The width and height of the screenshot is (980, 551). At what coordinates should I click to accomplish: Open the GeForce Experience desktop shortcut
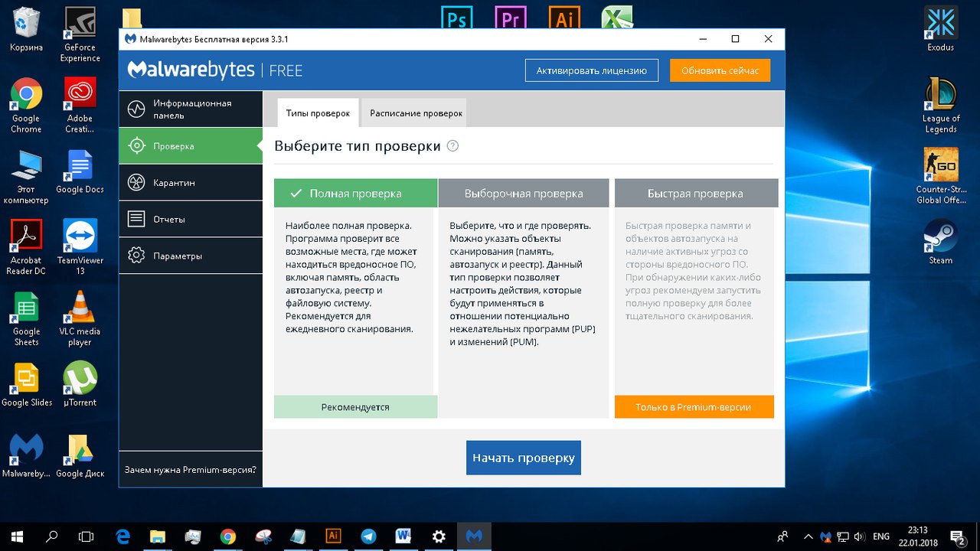(80, 34)
